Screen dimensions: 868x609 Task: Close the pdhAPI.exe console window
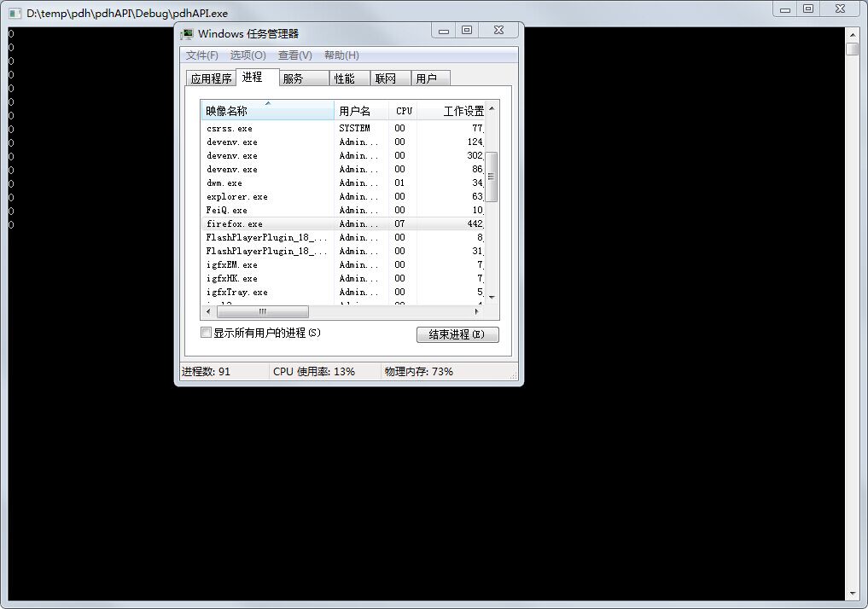pos(841,9)
